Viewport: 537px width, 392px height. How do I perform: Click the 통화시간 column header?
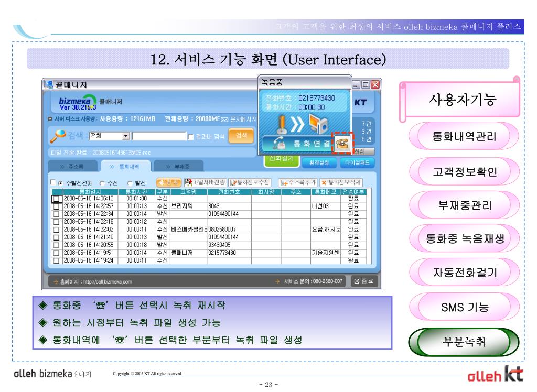click(137, 192)
